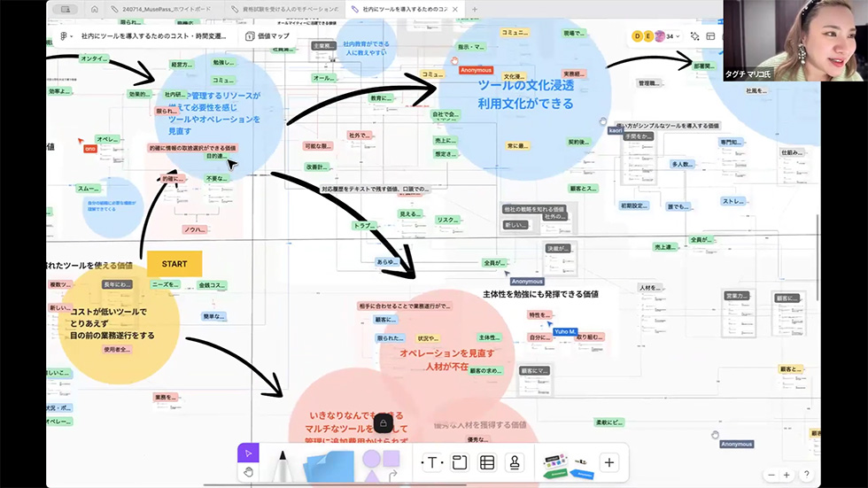Click the video thumbnail of タグチ マリコ氏

(x=795, y=41)
